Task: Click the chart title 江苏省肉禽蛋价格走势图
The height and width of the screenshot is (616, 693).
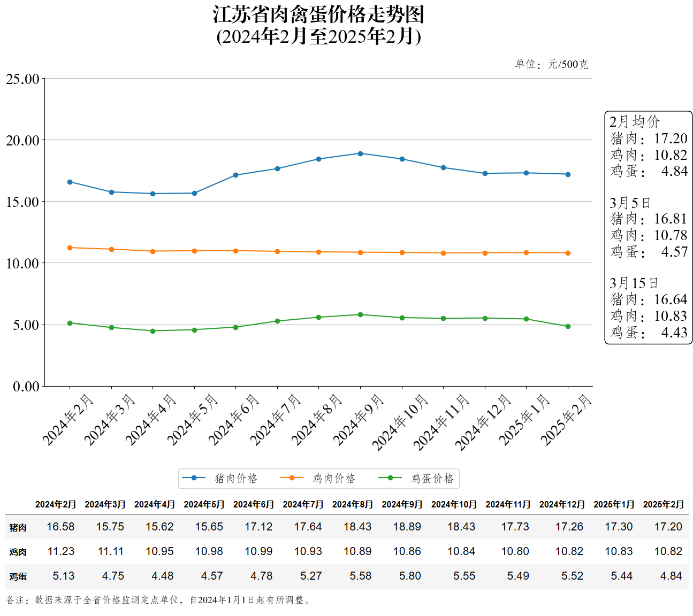Action: (x=318, y=15)
